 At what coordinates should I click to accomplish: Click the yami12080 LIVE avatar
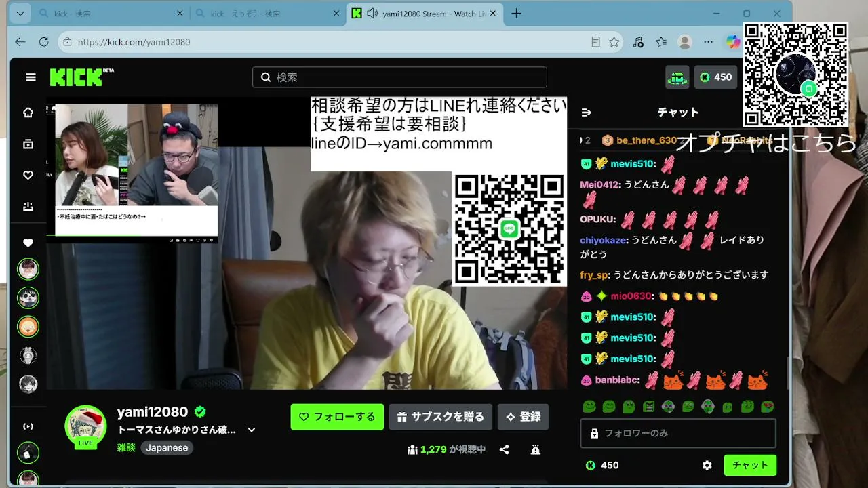coord(85,426)
